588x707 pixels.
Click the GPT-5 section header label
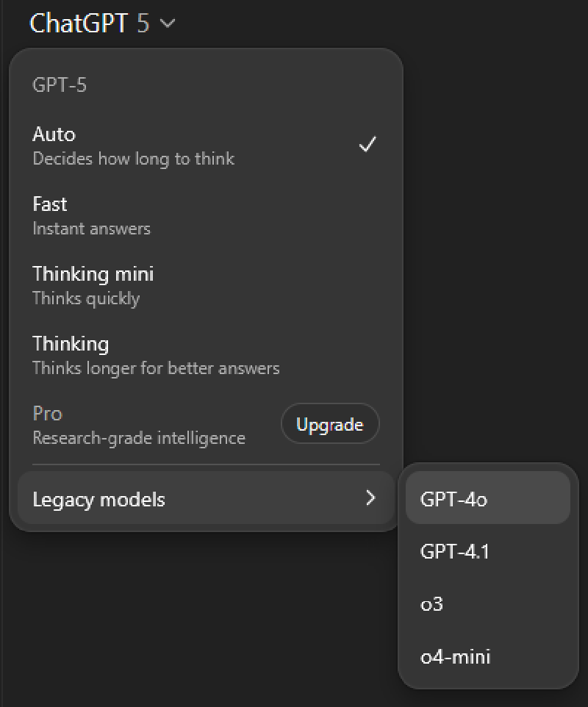[60, 85]
